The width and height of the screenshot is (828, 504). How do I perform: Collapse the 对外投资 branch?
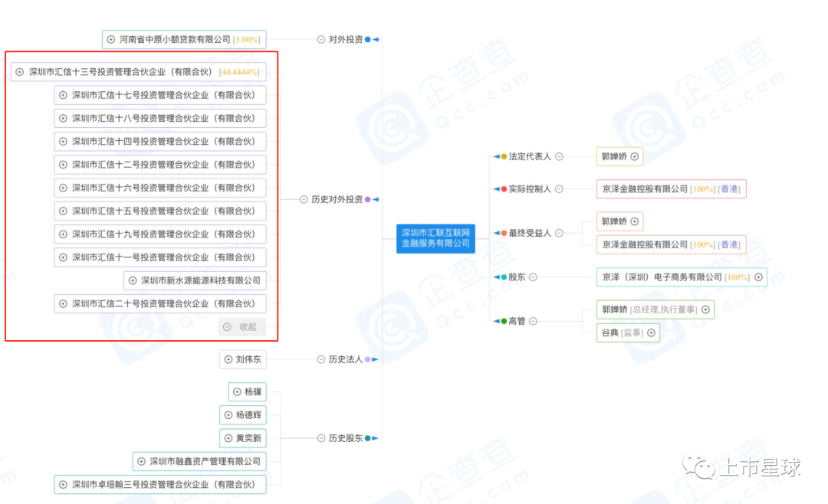pyautogui.click(x=321, y=40)
